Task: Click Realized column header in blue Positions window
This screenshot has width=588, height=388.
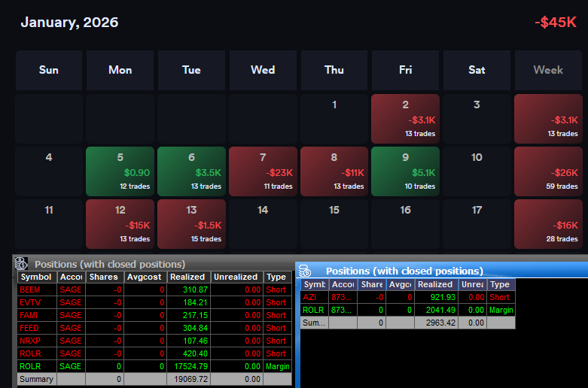Action: 436,284
